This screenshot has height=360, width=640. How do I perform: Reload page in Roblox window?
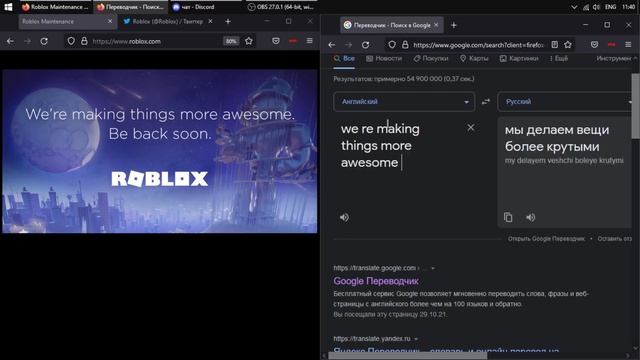pyautogui.click(x=44, y=41)
